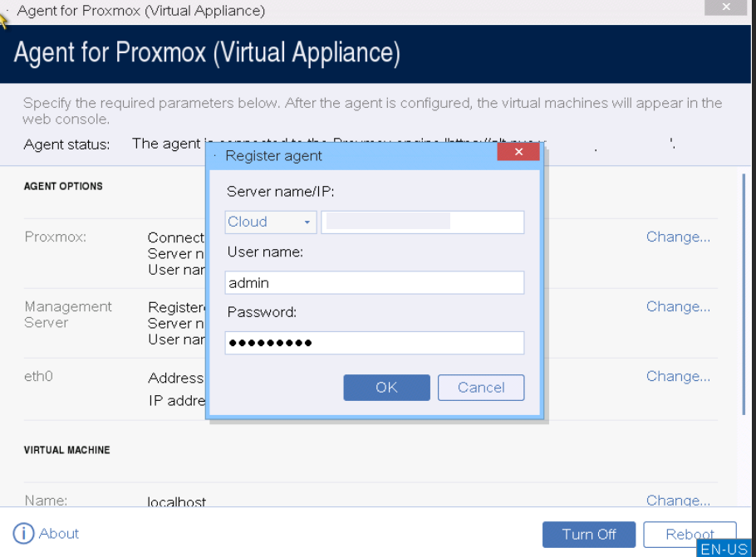The image size is (756, 557).
Task: Select the VIRTUAL MACHINE heading text
Action: 67,450
